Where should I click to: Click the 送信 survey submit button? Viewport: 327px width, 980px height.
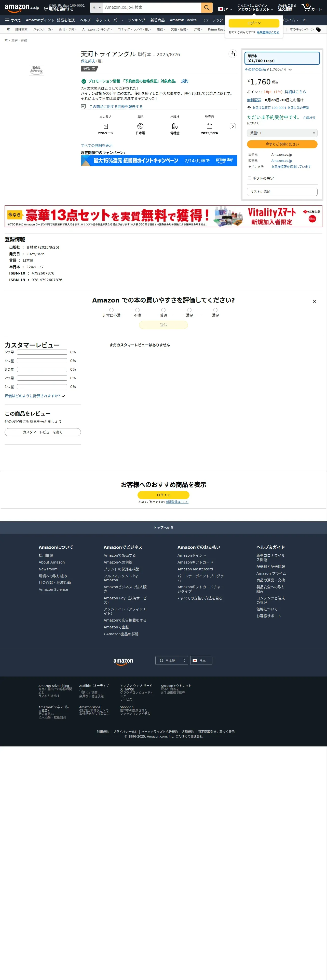[x=163, y=325]
